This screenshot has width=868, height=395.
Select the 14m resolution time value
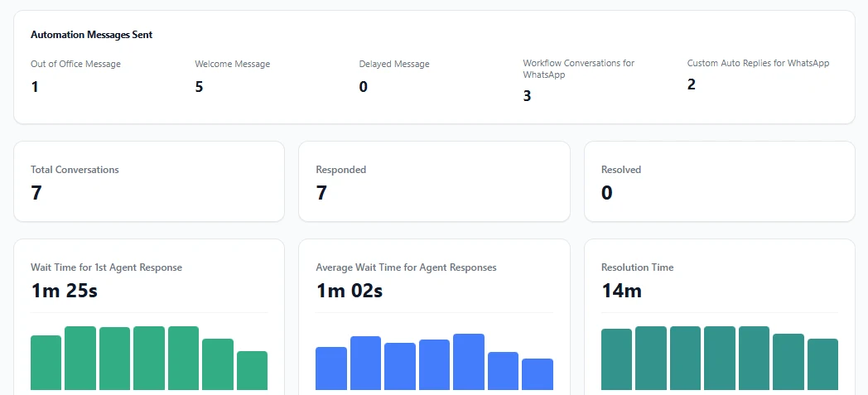622,291
